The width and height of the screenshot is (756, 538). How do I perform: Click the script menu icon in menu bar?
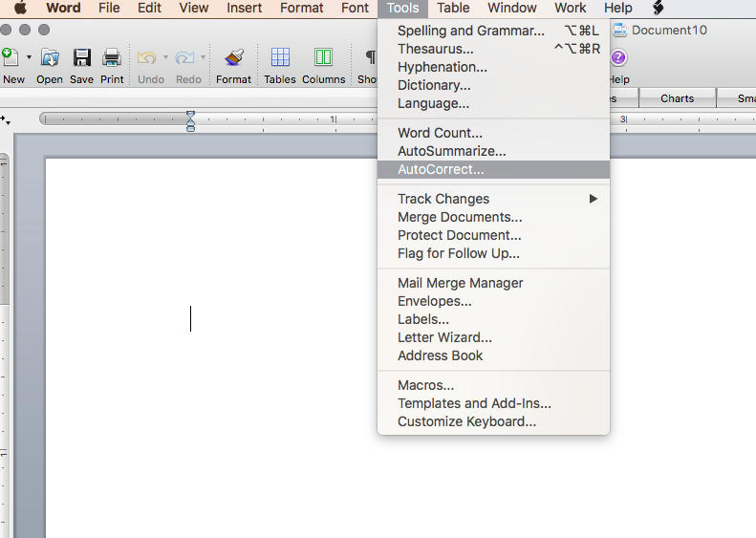coord(659,8)
